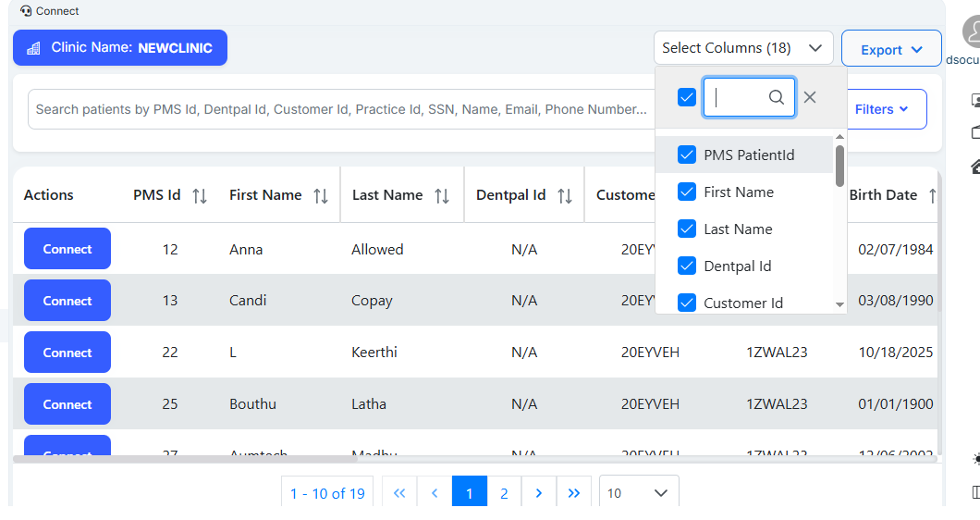Uncheck the PMS PatientId column checkbox
The image size is (980, 520).
(x=687, y=155)
